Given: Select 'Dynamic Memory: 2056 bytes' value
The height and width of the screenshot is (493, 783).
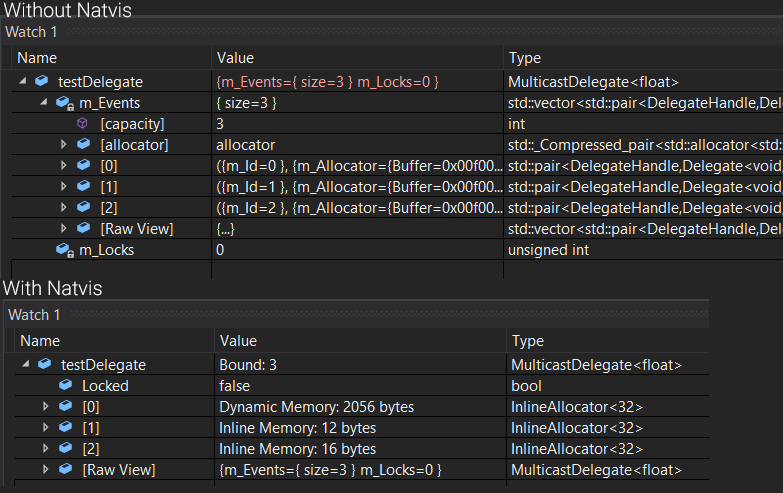Looking at the screenshot, I should click(317, 407).
